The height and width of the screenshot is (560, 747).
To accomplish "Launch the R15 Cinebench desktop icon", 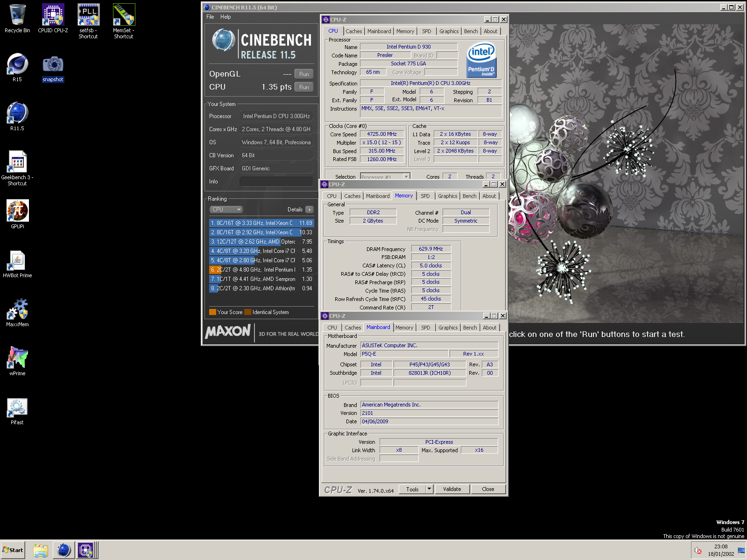I will pos(17,68).
